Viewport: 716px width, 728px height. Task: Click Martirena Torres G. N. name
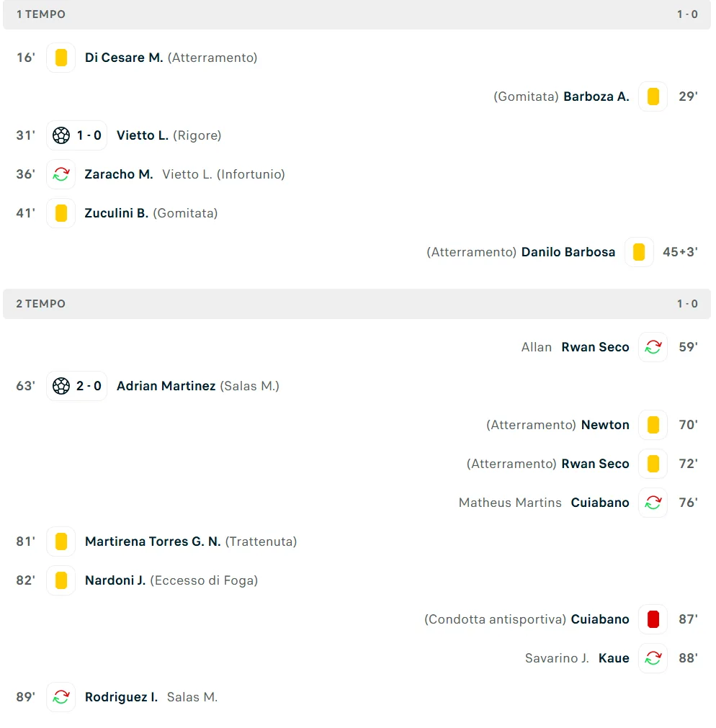153,541
